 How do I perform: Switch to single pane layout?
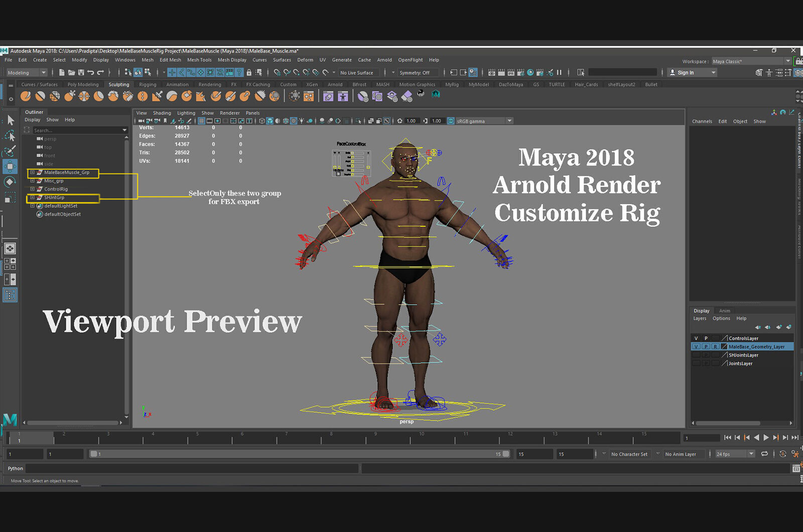10,248
